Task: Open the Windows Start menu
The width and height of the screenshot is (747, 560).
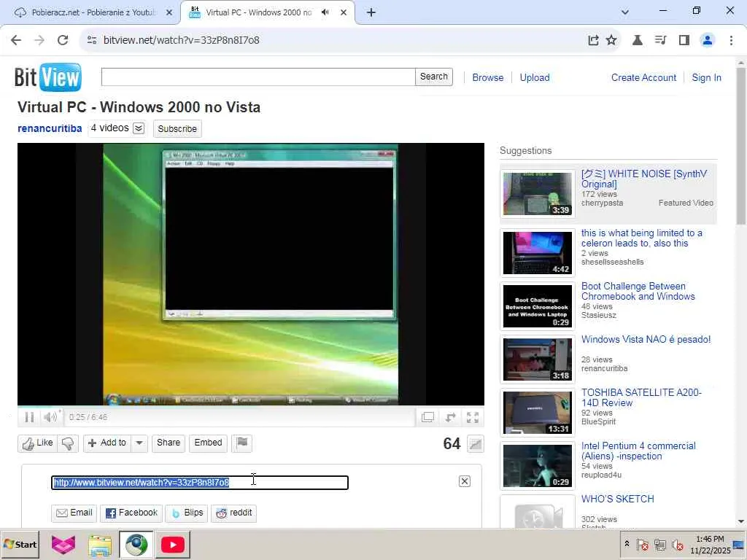Action: (20, 545)
